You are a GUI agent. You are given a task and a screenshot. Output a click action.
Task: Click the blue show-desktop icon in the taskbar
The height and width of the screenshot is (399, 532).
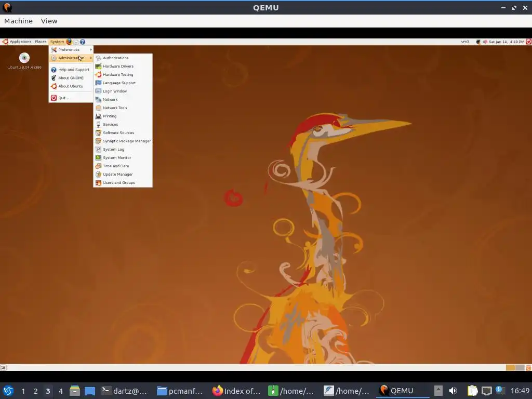click(90, 391)
